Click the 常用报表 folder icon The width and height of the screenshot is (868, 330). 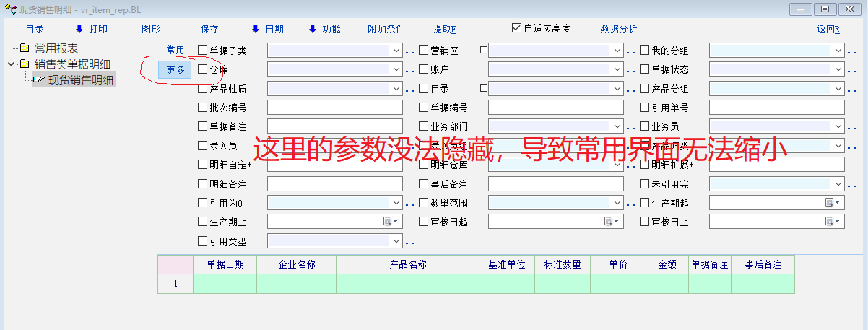click(25, 48)
